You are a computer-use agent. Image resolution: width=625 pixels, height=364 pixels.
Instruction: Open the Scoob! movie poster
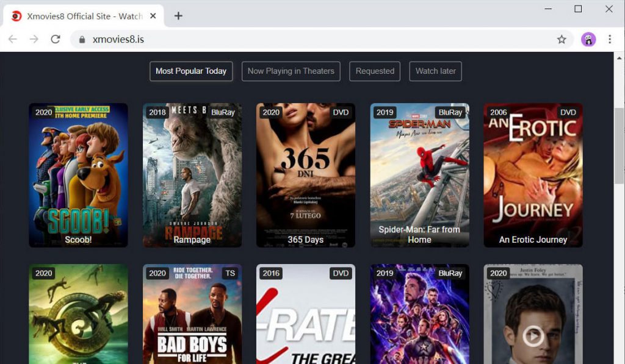point(79,175)
